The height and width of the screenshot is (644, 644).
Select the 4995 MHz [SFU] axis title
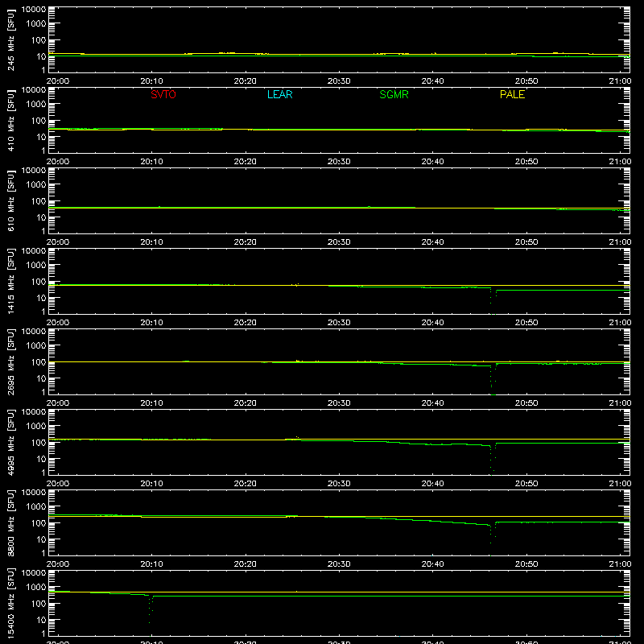coord(11,443)
